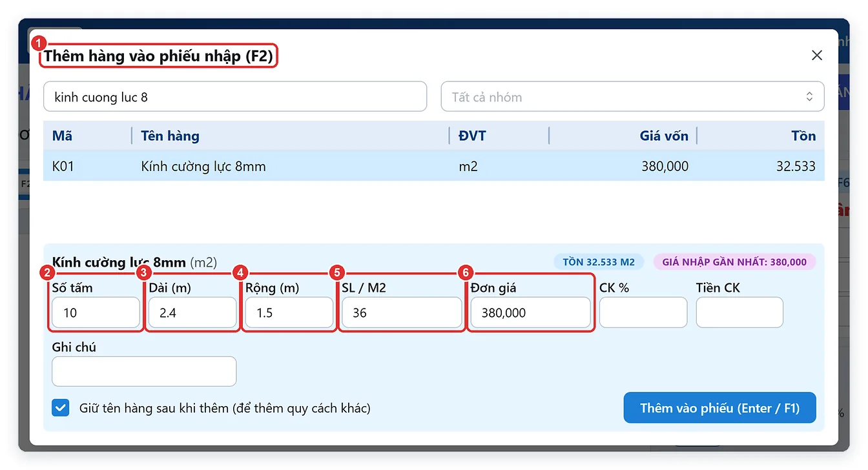The image size is (868, 470).
Task: Click 'GIÁ NHẬP GẦN NHẤT: 380,000' badge
Action: 734,262
